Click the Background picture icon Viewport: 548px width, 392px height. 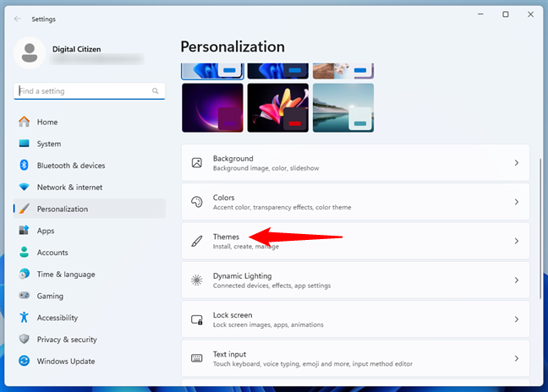coord(197,163)
